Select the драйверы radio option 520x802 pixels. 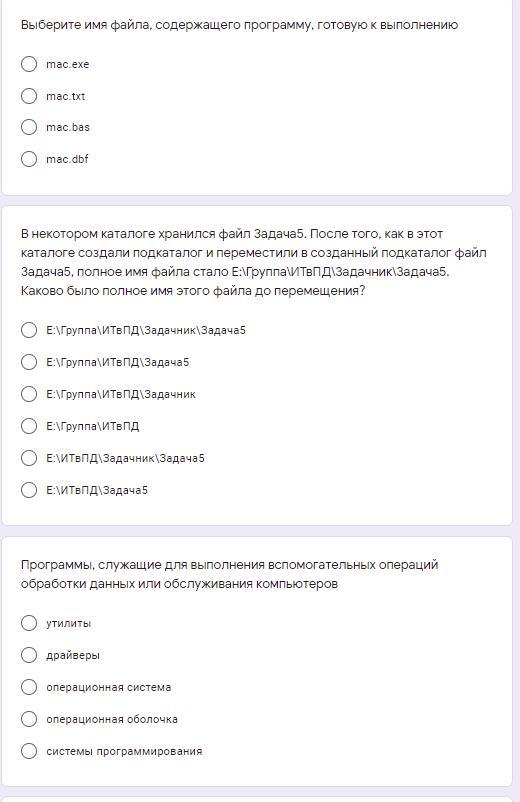point(29,655)
